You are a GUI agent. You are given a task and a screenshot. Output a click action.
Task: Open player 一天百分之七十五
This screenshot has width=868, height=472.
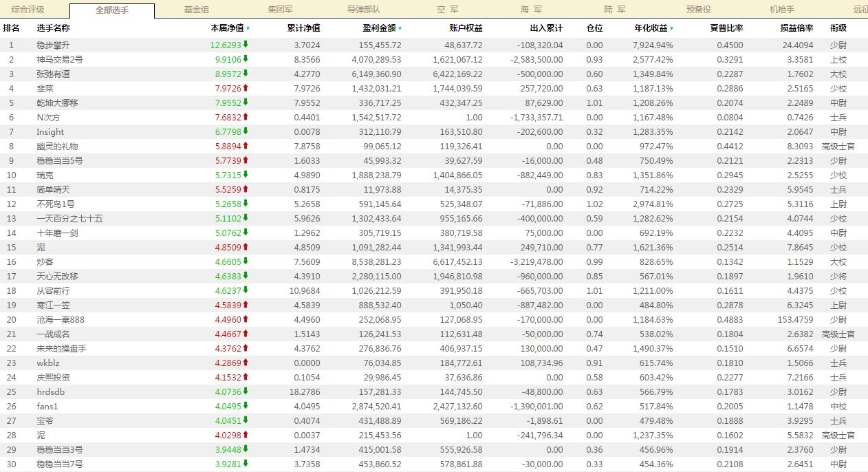click(x=69, y=218)
